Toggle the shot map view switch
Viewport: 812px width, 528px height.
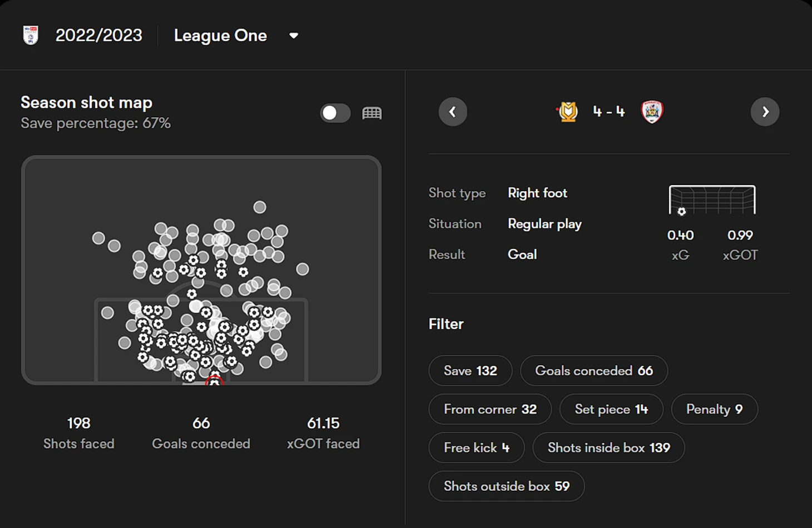pyautogui.click(x=335, y=113)
